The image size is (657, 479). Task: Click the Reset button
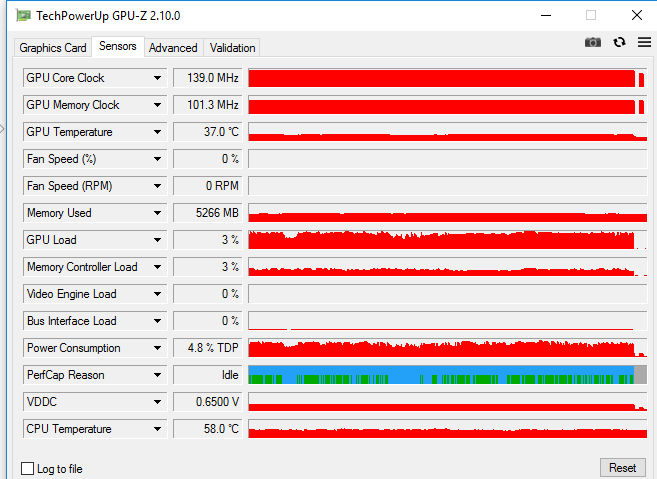[x=622, y=468]
